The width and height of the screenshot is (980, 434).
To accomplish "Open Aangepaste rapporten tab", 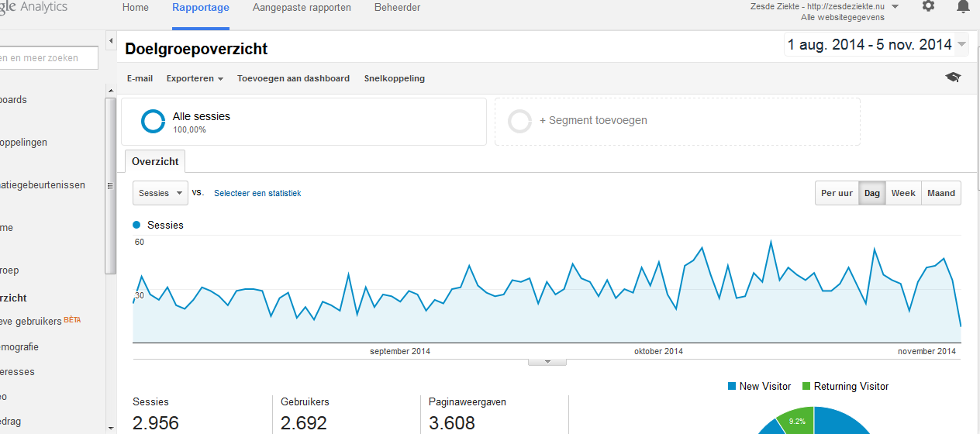I will pos(302,8).
